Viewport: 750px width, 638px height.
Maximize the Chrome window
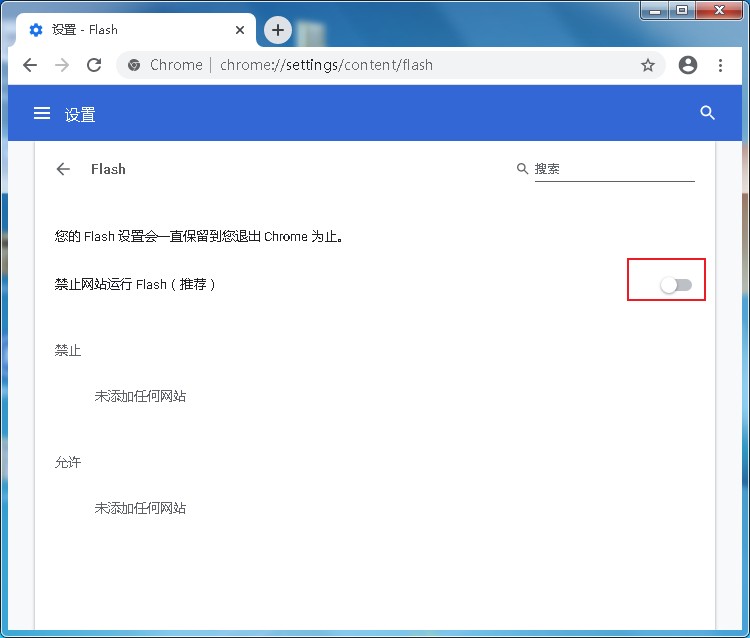682,11
